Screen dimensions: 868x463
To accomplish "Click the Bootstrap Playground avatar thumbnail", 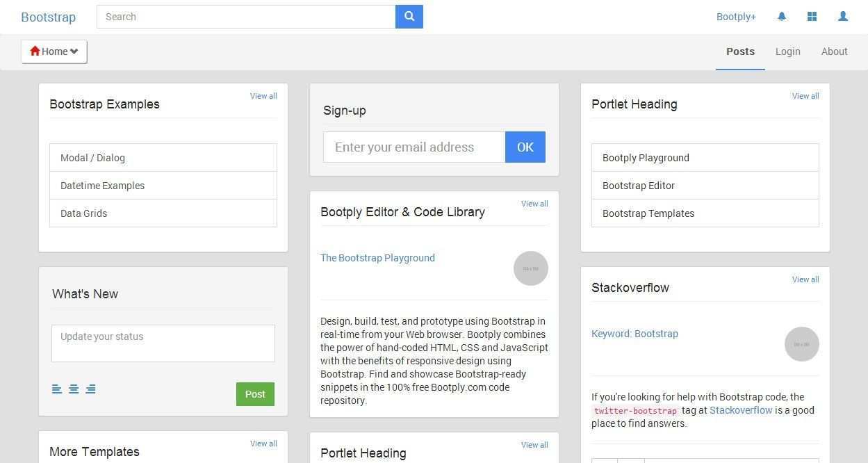I will pos(531,268).
